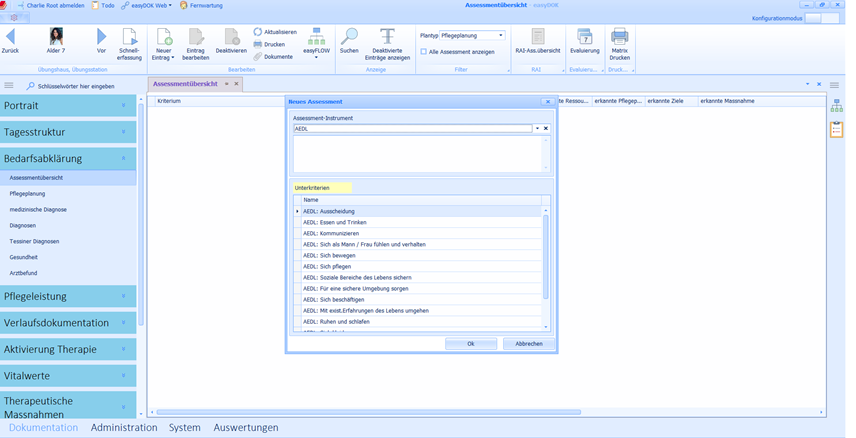Toggle Alle Assessment anzeigen checkbox
This screenshot has height=438, width=856.
pos(424,52)
